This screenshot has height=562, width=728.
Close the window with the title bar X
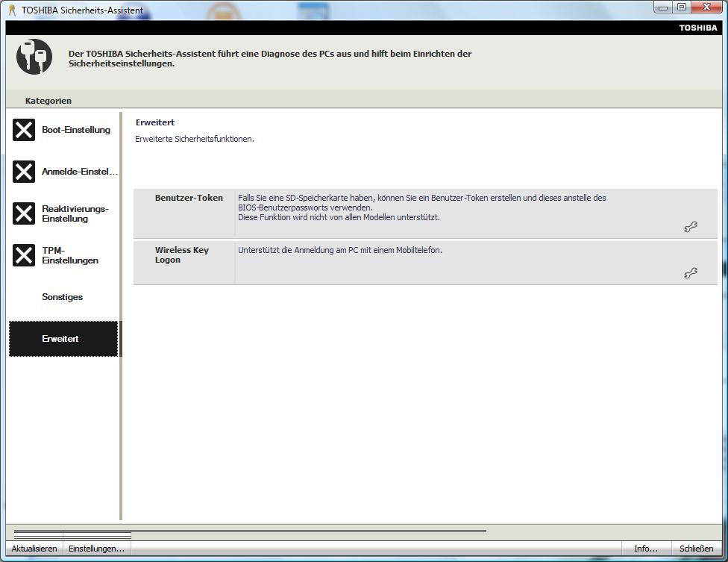click(x=706, y=7)
